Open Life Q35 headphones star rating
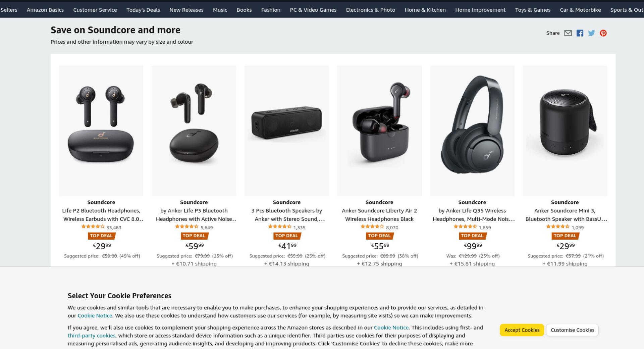Screen dimensions: 644x349 (x=465, y=227)
